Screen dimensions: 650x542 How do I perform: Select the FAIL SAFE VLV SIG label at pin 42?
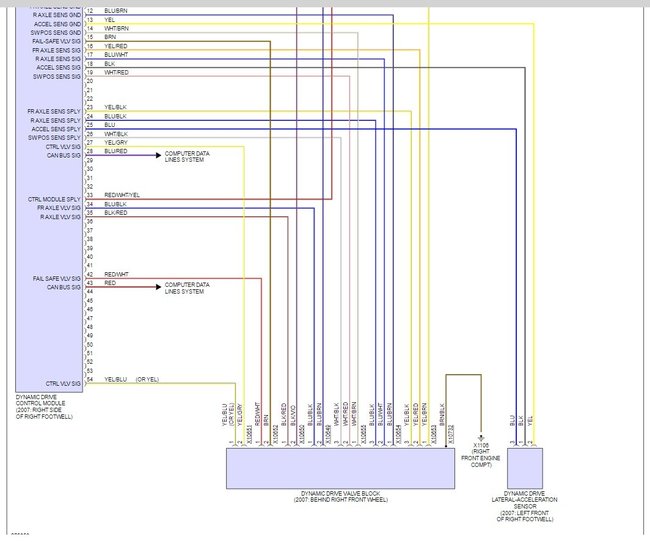coord(57,279)
